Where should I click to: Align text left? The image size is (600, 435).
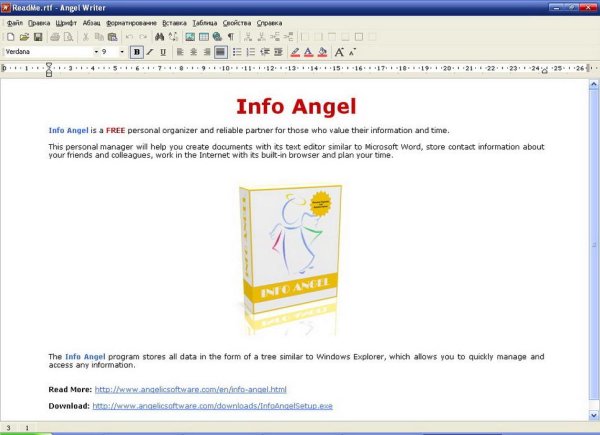pos(180,52)
